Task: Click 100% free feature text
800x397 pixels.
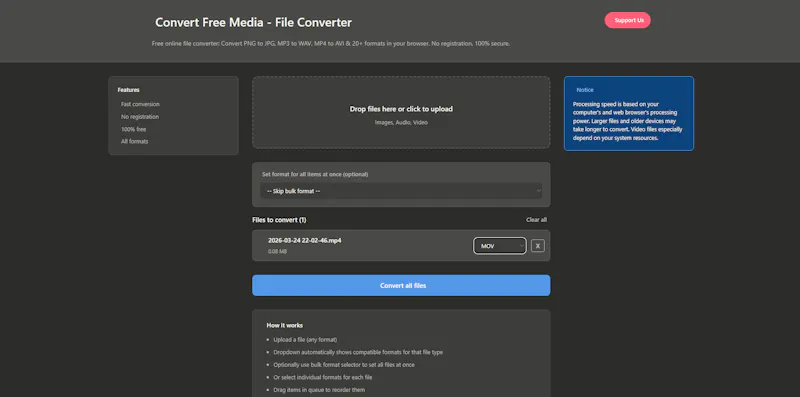Action: (x=134, y=129)
